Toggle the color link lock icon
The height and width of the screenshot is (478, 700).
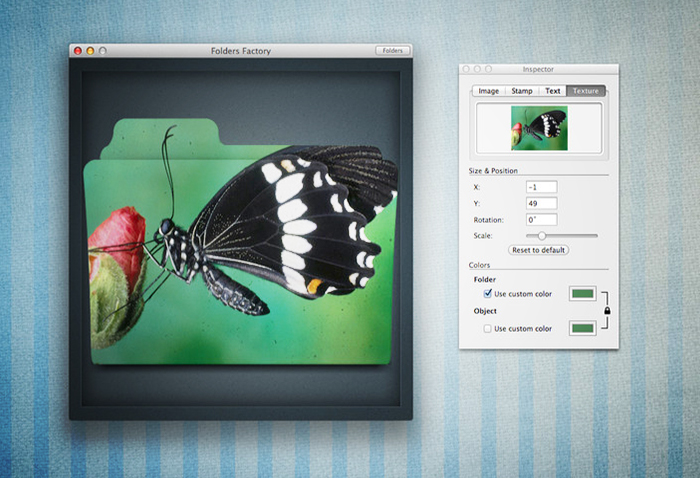coord(607,310)
